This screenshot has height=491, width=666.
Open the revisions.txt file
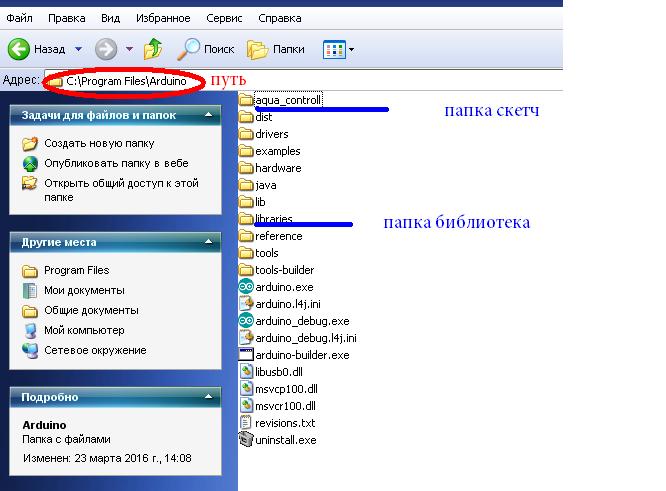coord(247,422)
